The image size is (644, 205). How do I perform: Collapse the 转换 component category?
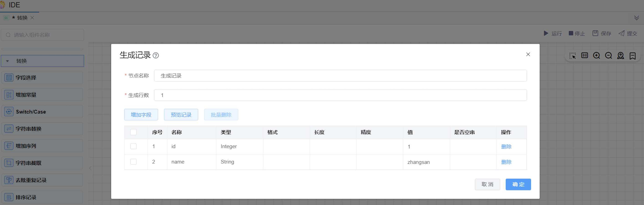click(8, 61)
